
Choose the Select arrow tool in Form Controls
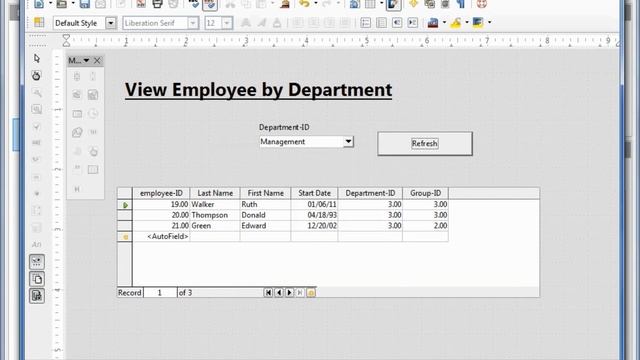[x=37, y=58]
